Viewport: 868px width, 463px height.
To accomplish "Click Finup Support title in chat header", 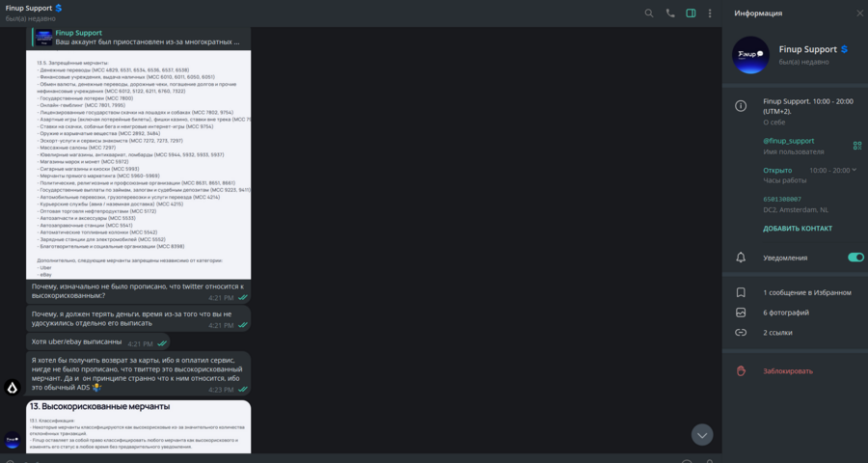I will [x=29, y=9].
